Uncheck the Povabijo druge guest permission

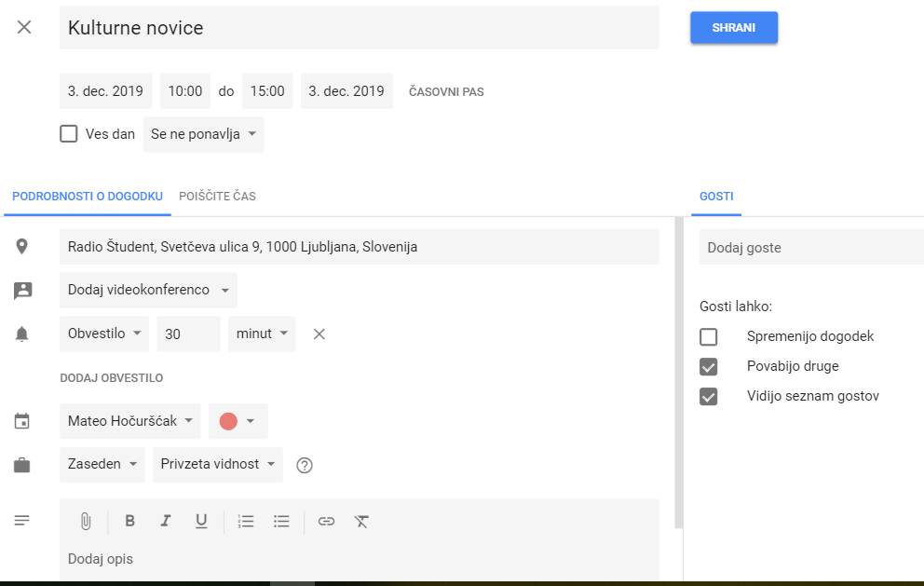click(x=709, y=366)
